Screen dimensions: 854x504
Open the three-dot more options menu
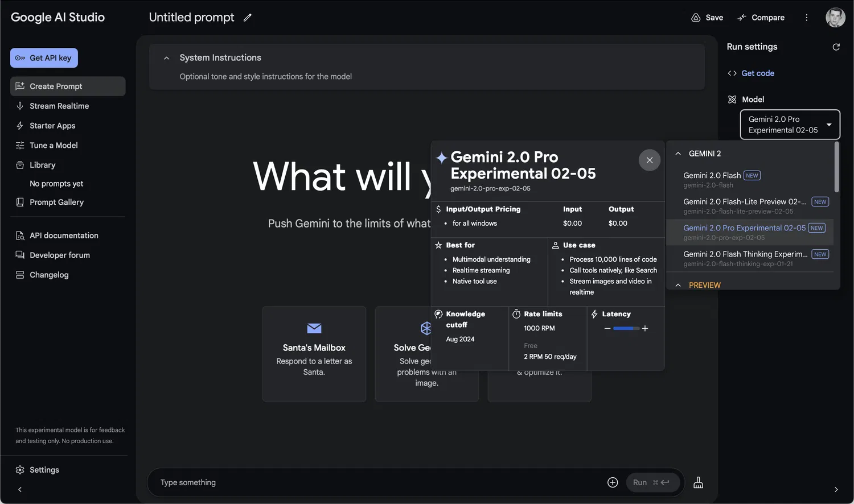click(806, 18)
